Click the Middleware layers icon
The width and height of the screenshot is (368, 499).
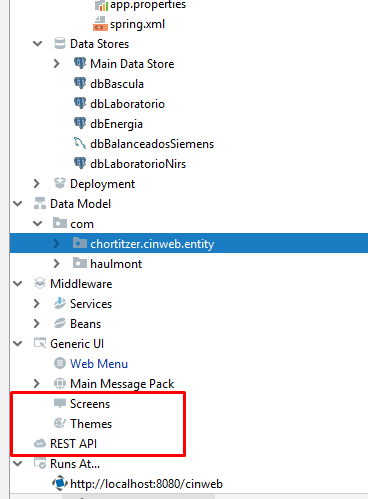pos(40,283)
